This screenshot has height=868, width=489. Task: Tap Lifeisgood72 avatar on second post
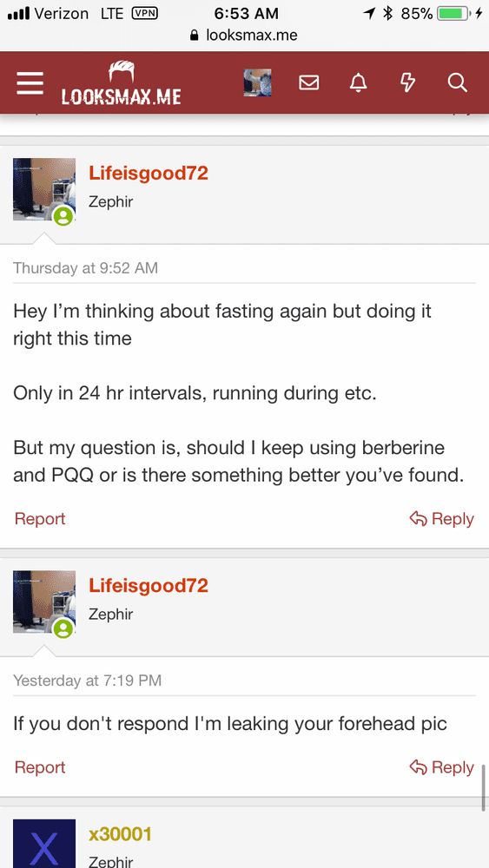click(44, 602)
